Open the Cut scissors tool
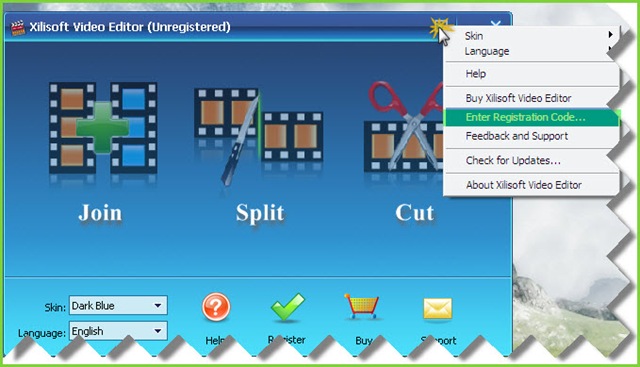 click(x=403, y=127)
